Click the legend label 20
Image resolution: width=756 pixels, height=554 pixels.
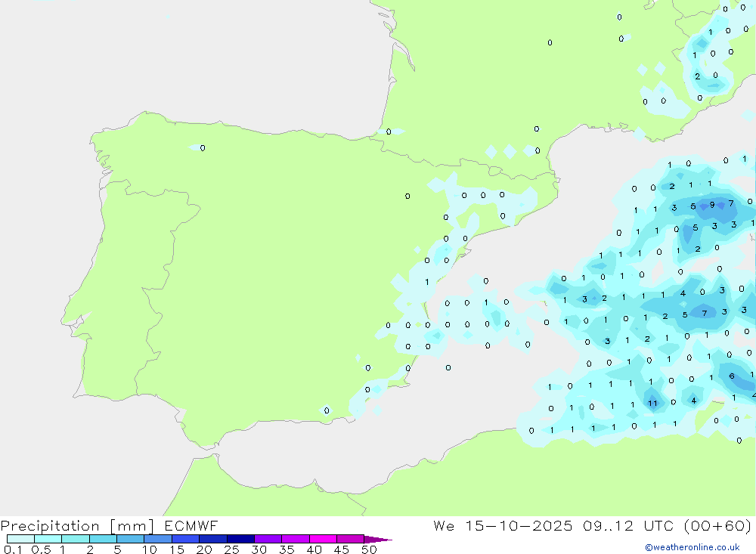tap(204, 549)
